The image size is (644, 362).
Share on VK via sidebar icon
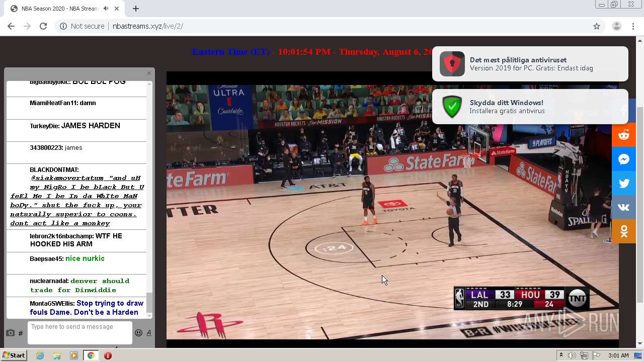[624, 207]
